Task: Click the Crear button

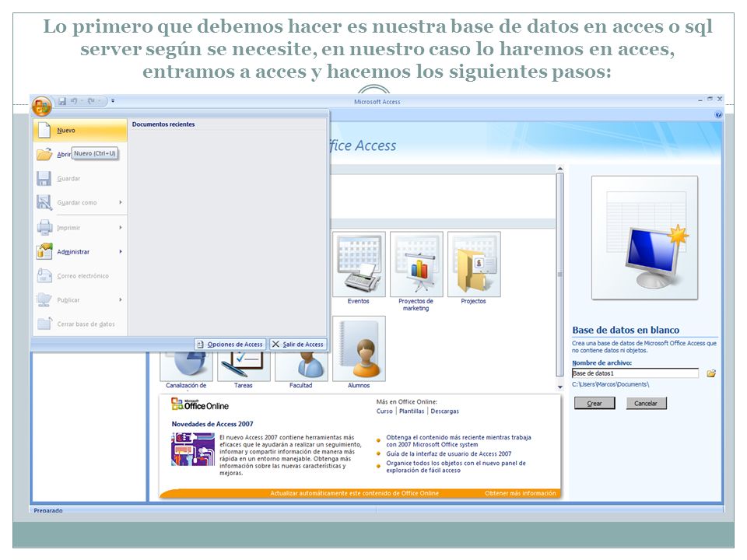Action: [594, 404]
